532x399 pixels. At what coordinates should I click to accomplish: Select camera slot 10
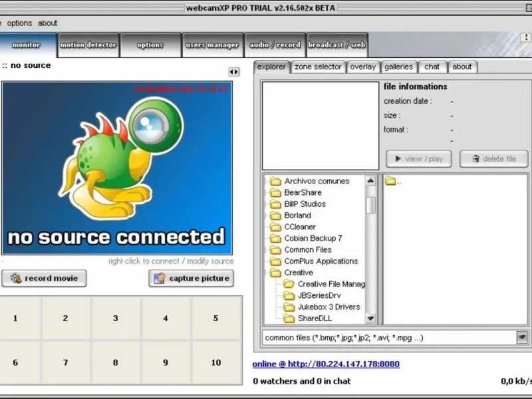click(215, 362)
